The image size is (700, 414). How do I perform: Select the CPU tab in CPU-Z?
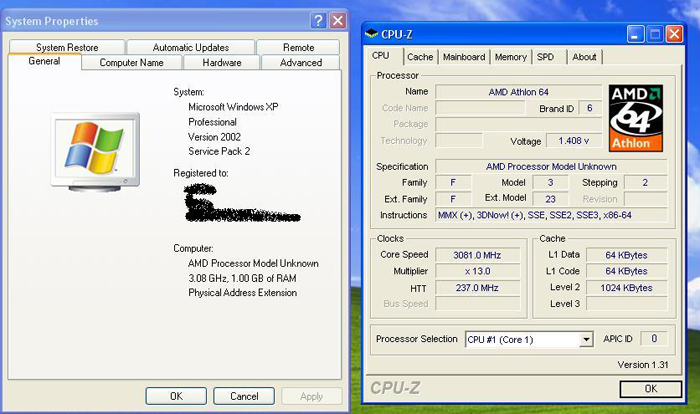click(x=381, y=56)
